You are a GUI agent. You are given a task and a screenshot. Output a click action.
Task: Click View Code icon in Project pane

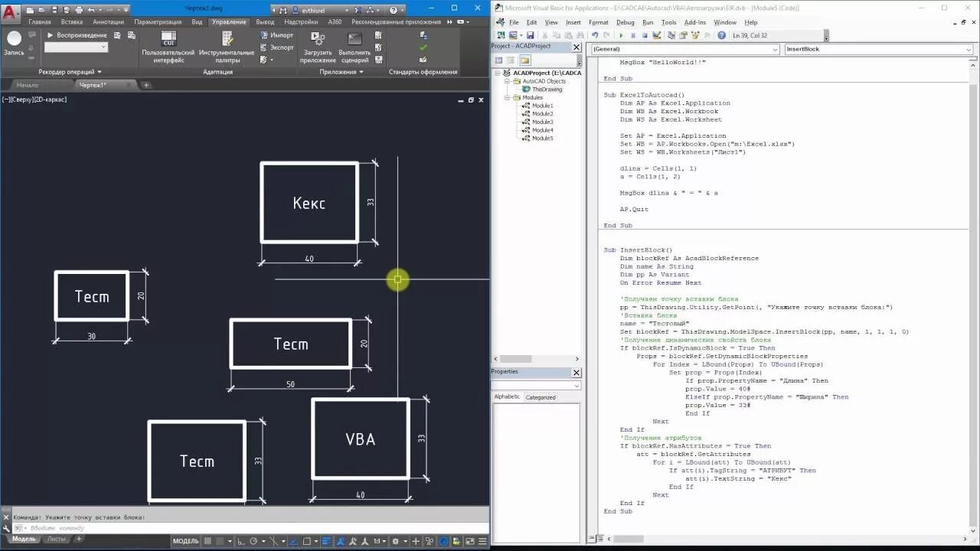point(498,60)
